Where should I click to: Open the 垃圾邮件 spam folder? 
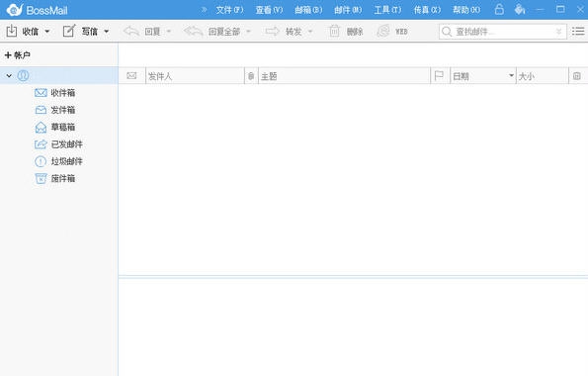(x=58, y=161)
